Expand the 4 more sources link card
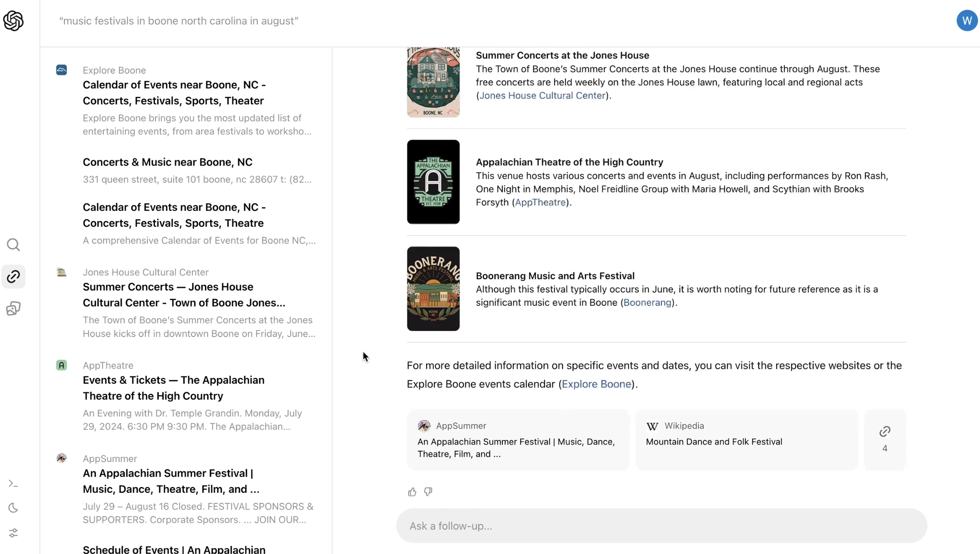The height and width of the screenshot is (554, 980). coord(884,439)
